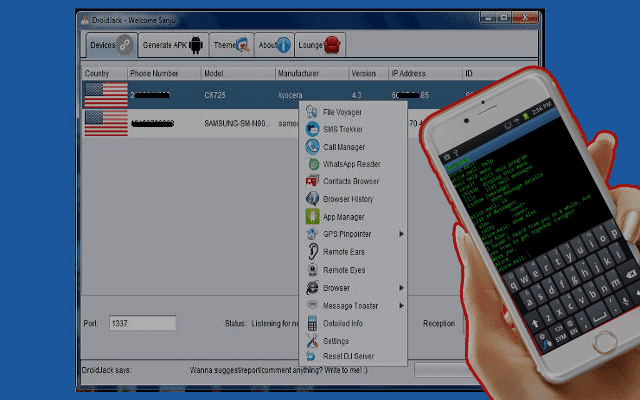Choose Contacts Browser menu entry

351,181
